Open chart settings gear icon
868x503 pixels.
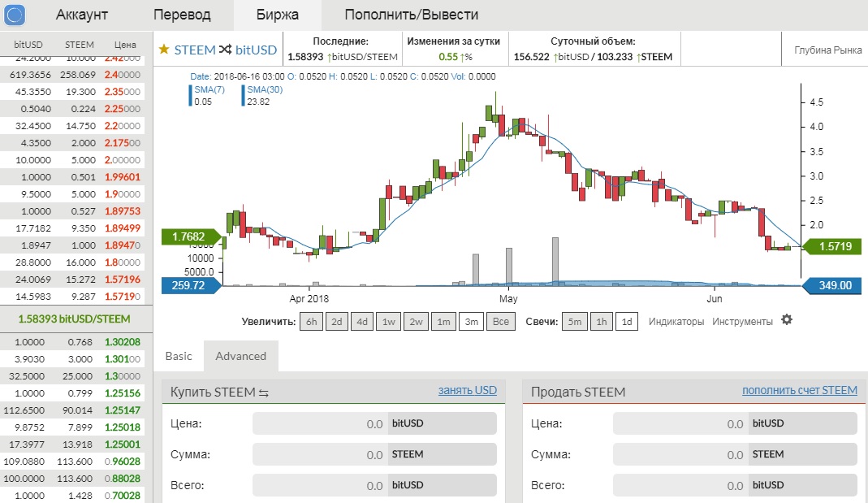(787, 319)
